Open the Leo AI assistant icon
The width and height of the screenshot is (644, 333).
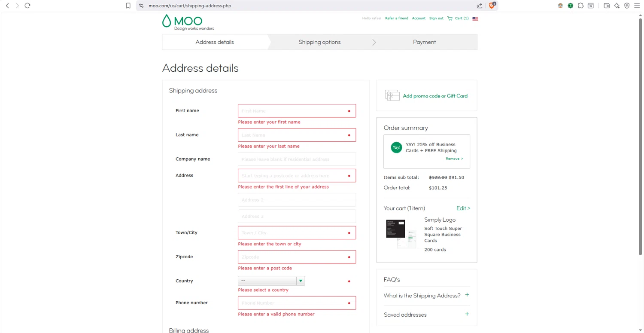[x=617, y=6]
